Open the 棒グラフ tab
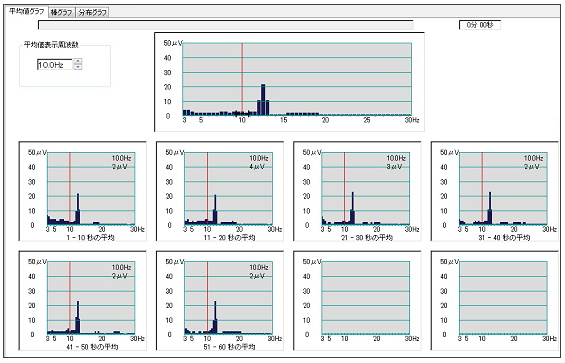Viewport: 565px width, 363px height. click(x=62, y=12)
